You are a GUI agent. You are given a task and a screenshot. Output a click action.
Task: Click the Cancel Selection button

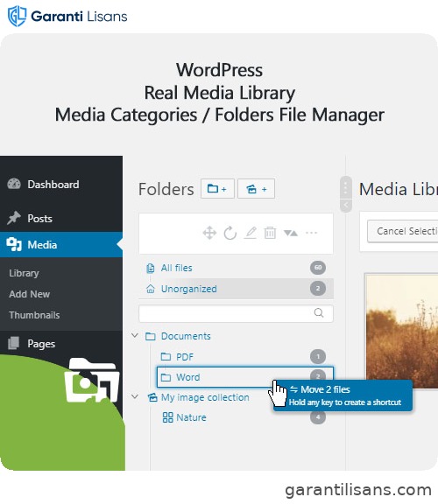[x=403, y=231]
